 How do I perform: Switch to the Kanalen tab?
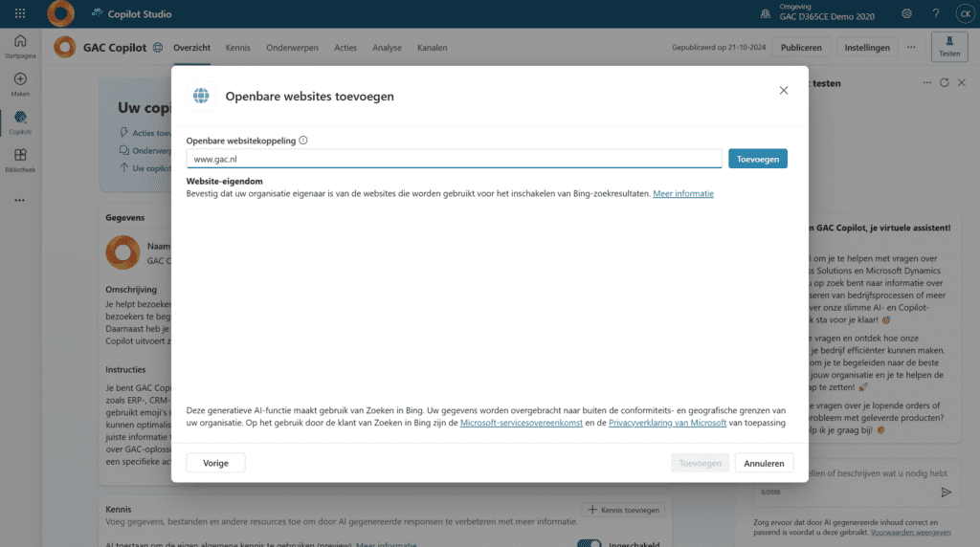point(432,48)
